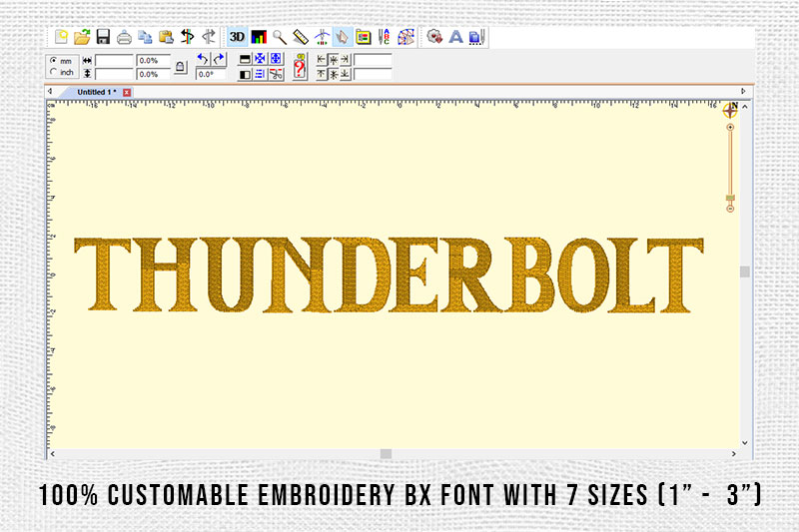Click the node-edit shape icon
This screenshot has width=799, height=532.
click(x=405, y=37)
